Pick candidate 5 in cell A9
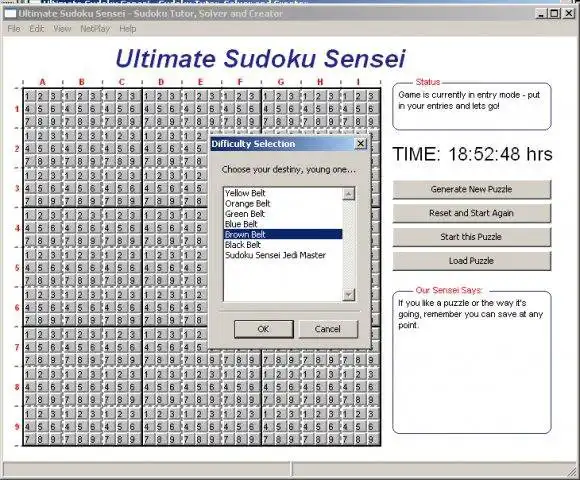The width and height of the screenshot is (580, 480). click(x=40, y=427)
